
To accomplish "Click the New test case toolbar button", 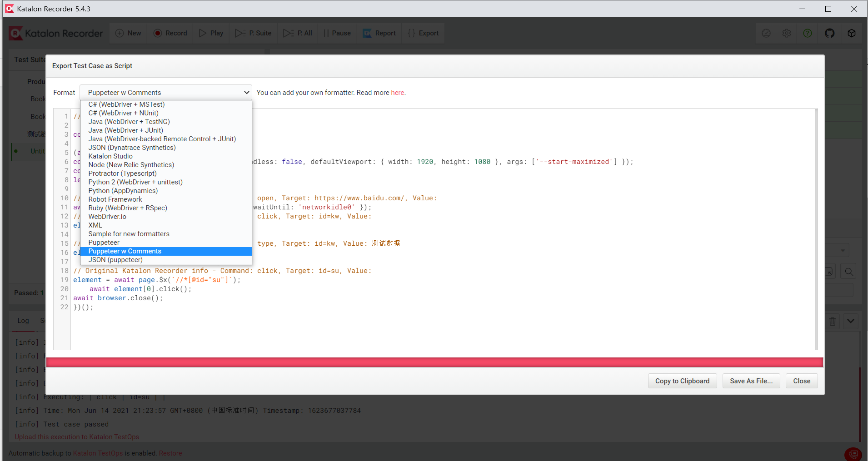I will pos(128,33).
